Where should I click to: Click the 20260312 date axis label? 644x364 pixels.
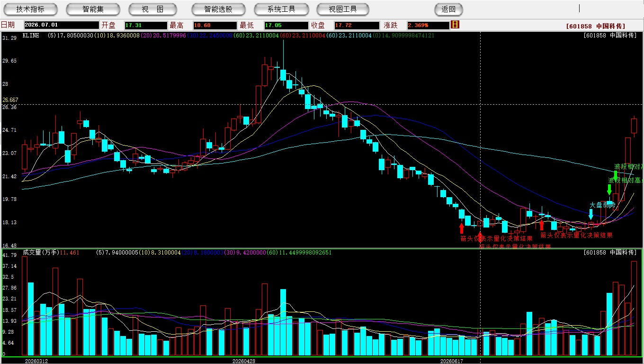[x=36, y=361]
